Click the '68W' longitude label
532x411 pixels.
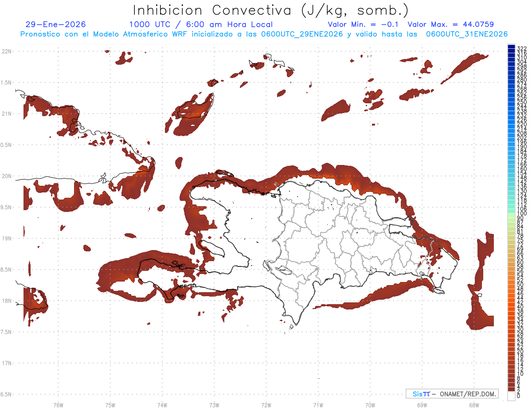pos(473,405)
